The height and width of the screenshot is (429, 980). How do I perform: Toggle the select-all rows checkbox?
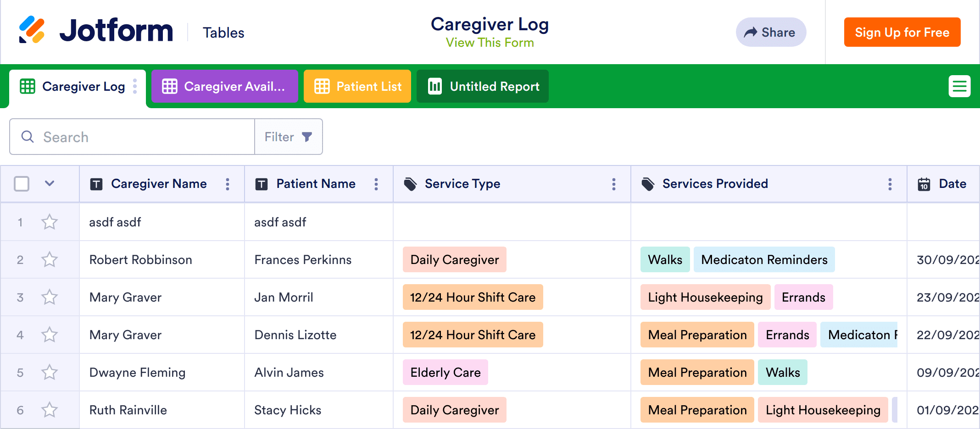point(22,184)
